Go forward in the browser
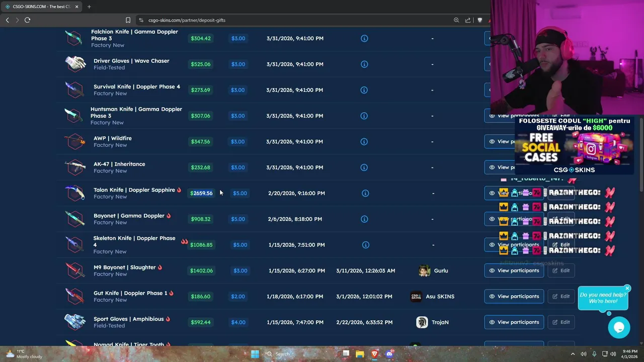644x362 pixels. (x=17, y=20)
